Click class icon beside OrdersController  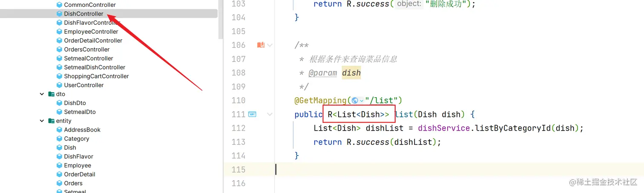point(60,50)
